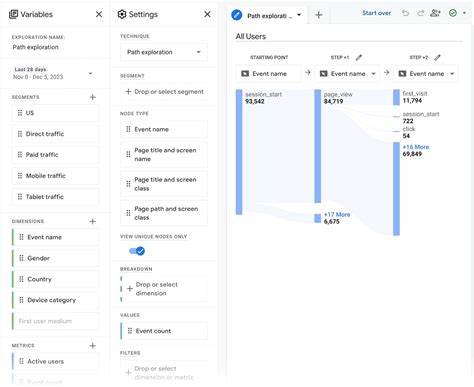Close the Variables panel
The image size is (474, 387).
pyautogui.click(x=99, y=14)
